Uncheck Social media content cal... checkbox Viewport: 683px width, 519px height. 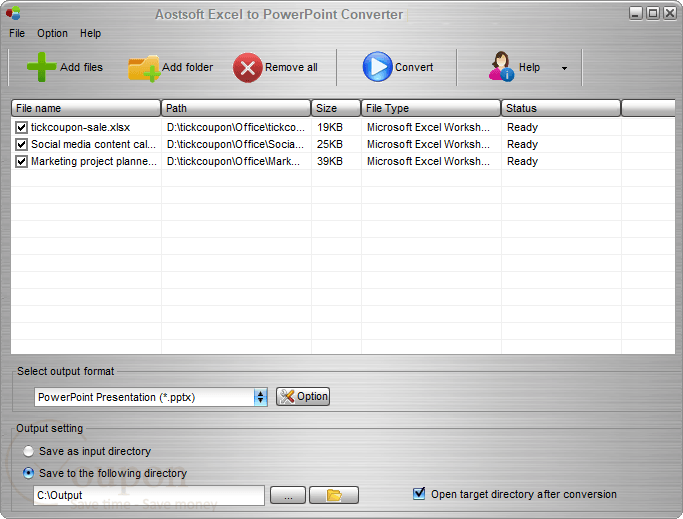click(21, 144)
